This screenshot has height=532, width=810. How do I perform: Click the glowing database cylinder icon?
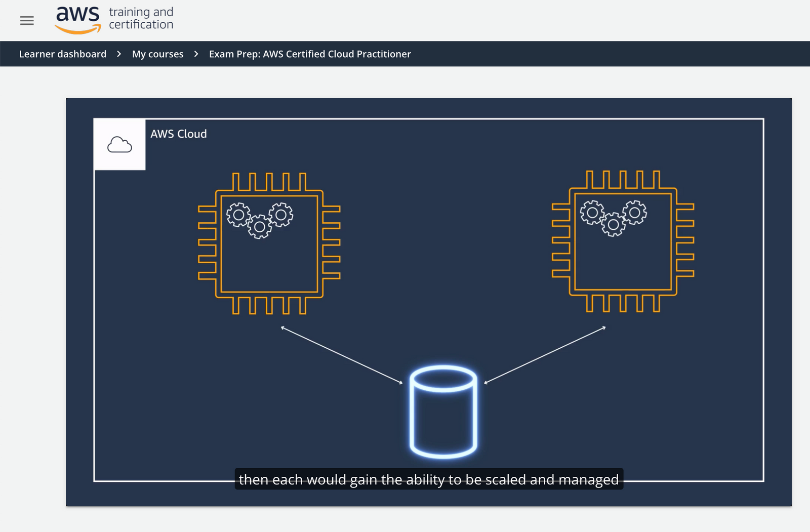pos(443,412)
